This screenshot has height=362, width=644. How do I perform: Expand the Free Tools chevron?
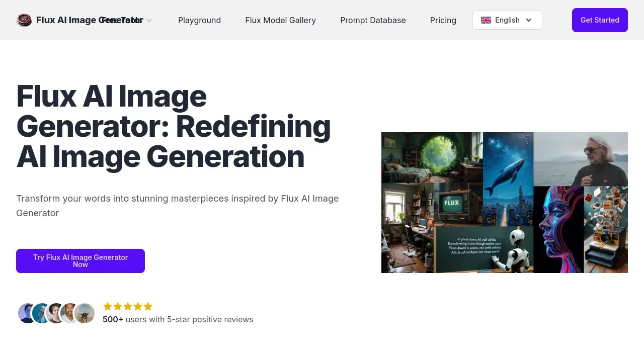click(149, 21)
